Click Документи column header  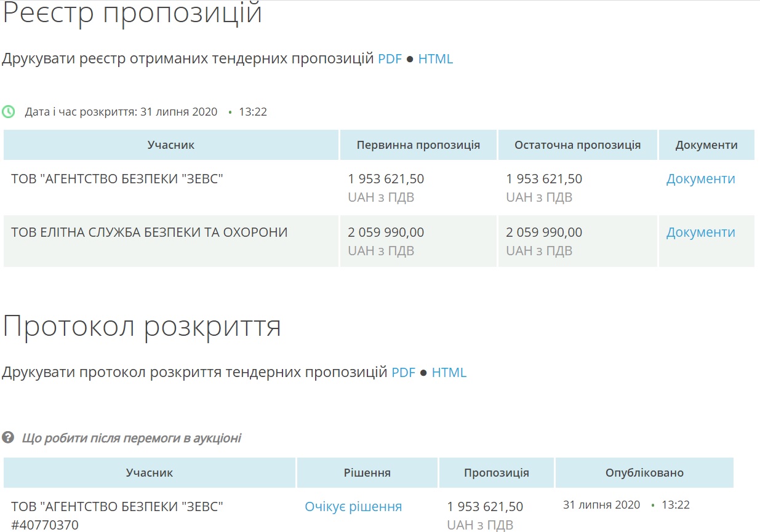(706, 145)
